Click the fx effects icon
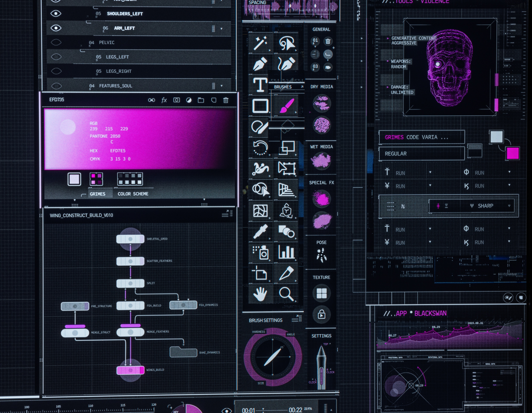532x413 pixels. [x=164, y=100]
